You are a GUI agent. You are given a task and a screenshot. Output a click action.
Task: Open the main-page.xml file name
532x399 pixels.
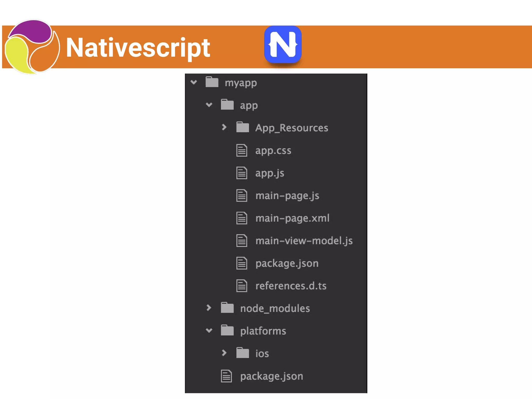coord(292,218)
